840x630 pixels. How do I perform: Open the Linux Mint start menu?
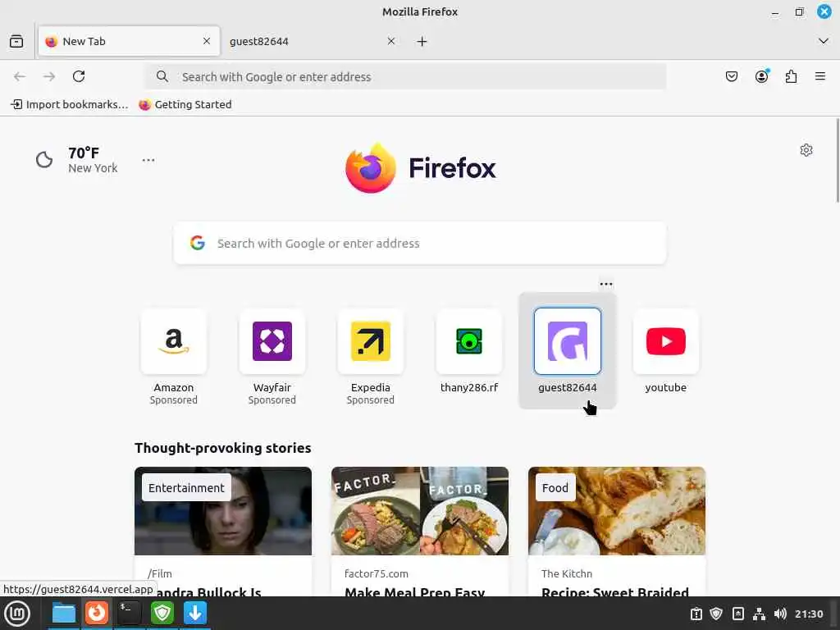pyautogui.click(x=17, y=614)
